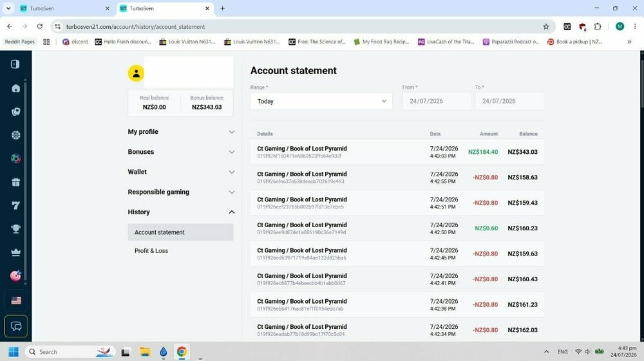Viewport: 644px width, 361px height.
Task: Open the Range dropdown showing Today
Action: 321,101
